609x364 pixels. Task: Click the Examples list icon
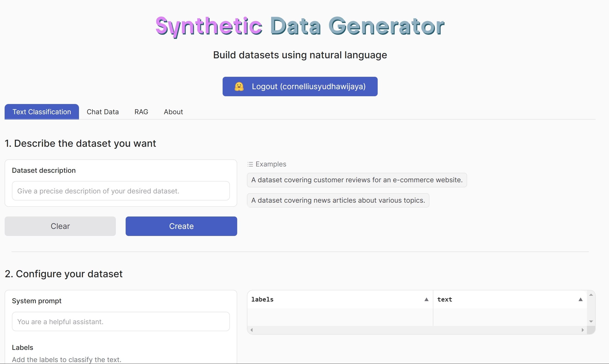pos(250,164)
